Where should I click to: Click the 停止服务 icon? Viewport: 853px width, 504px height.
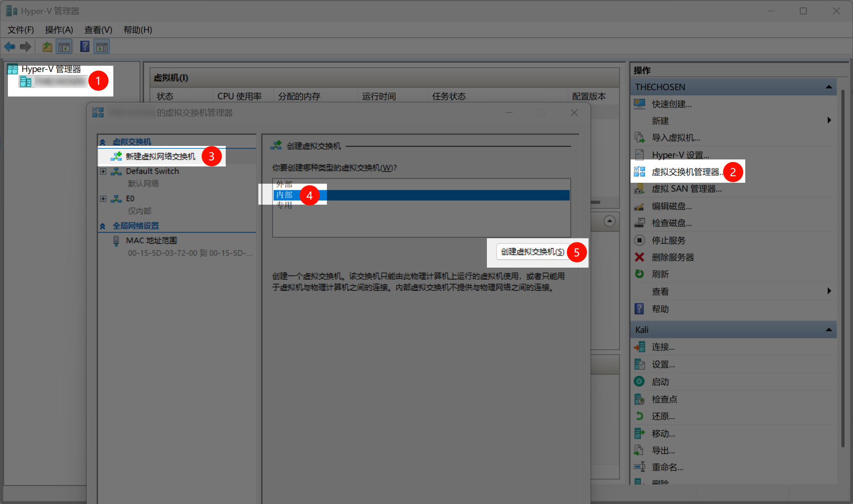click(x=639, y=241)
